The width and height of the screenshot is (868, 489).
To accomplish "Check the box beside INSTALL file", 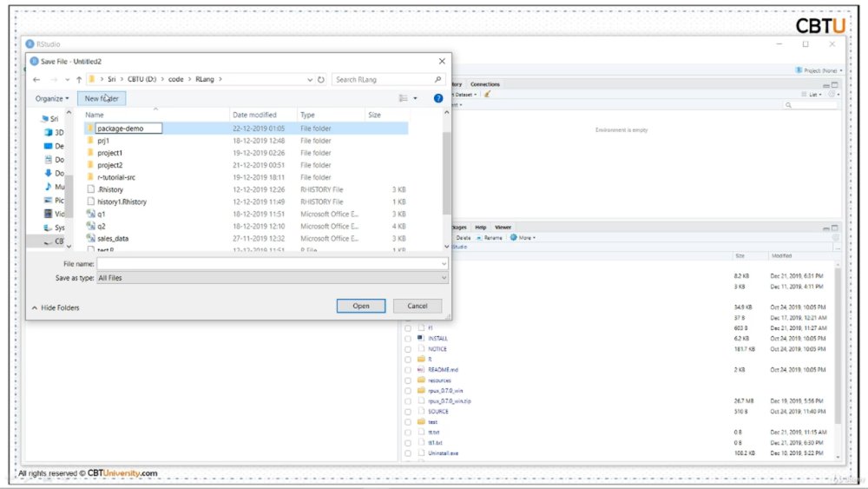I will coord(408,339).
